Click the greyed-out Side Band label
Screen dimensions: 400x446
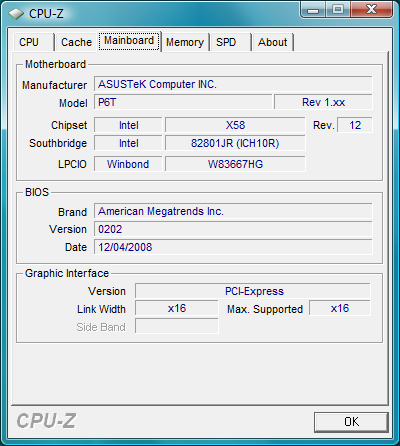click(101, 327)
